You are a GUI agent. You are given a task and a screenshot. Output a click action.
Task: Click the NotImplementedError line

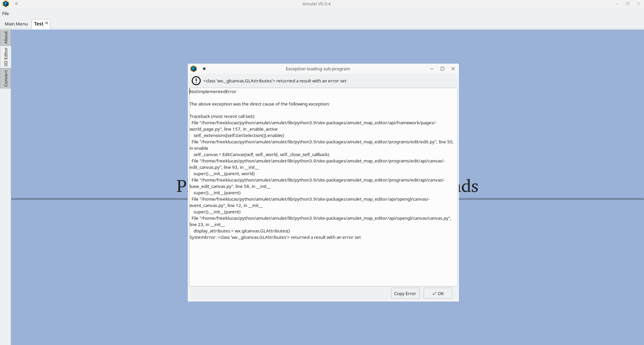(x=213, y=91)
